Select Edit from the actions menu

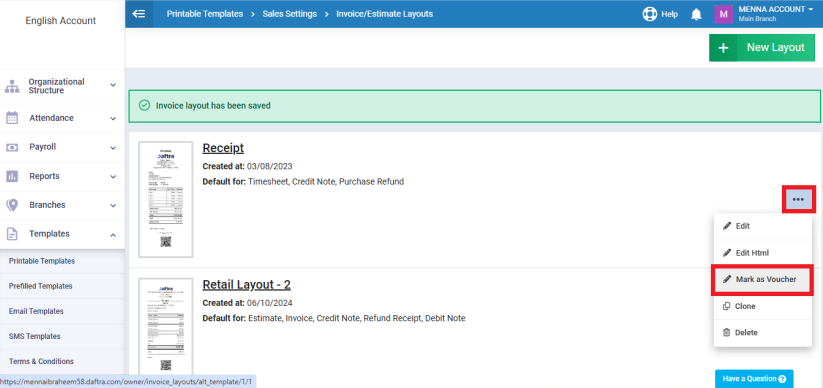click(x=763, y=226)
